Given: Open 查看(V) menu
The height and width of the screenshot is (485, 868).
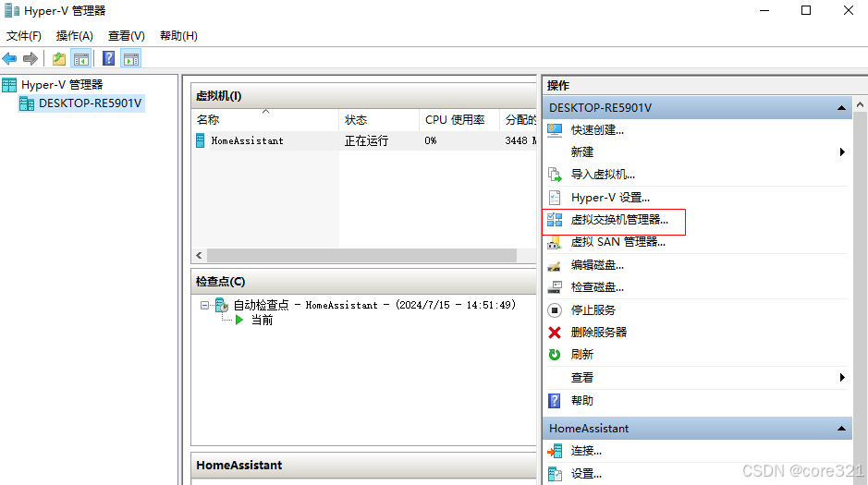Looking at the screenshot, I should (127, 36).
